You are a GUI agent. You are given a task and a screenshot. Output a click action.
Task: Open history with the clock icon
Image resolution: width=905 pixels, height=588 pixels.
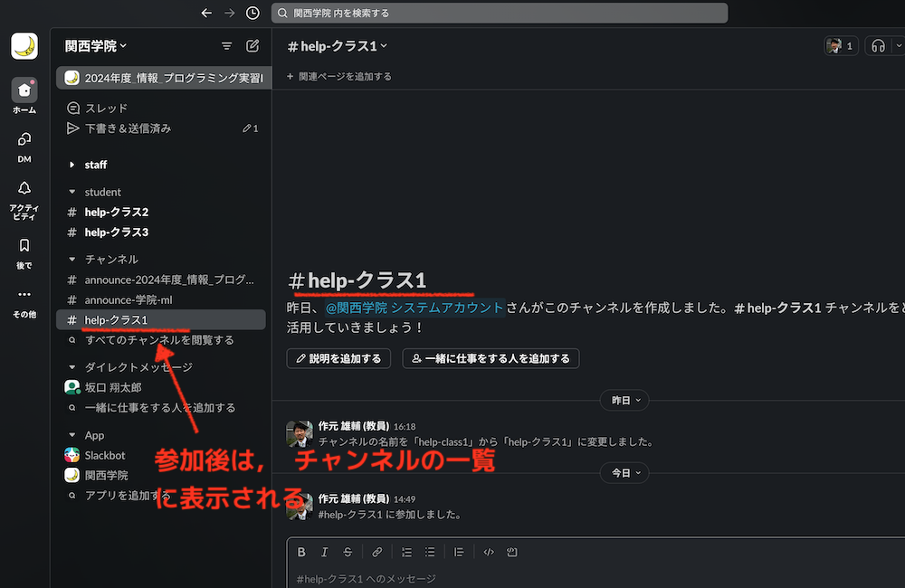(252, 13)
